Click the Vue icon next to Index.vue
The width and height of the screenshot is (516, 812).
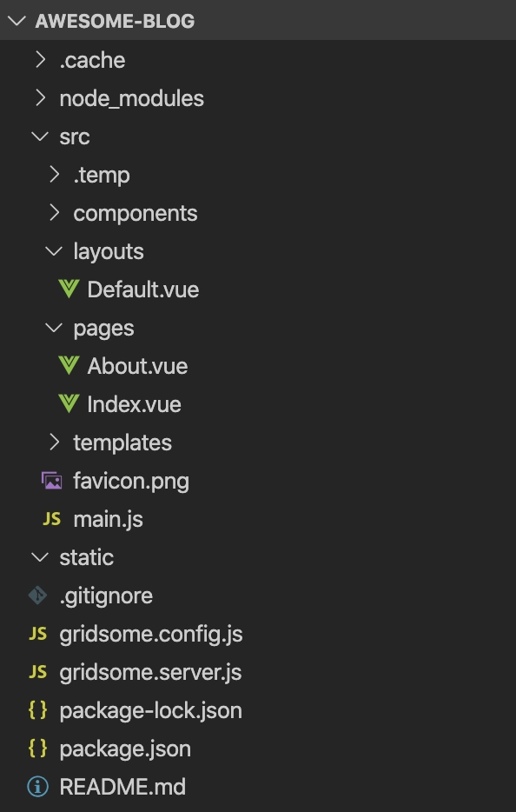[x=69, y=404]
